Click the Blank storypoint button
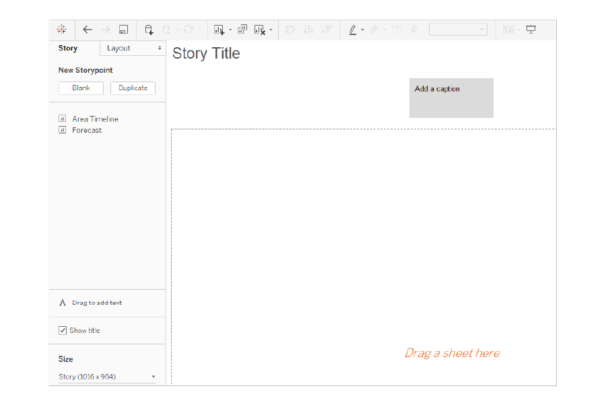The height and width of the screenshot is (405, 606). click(x=81, y=88)
